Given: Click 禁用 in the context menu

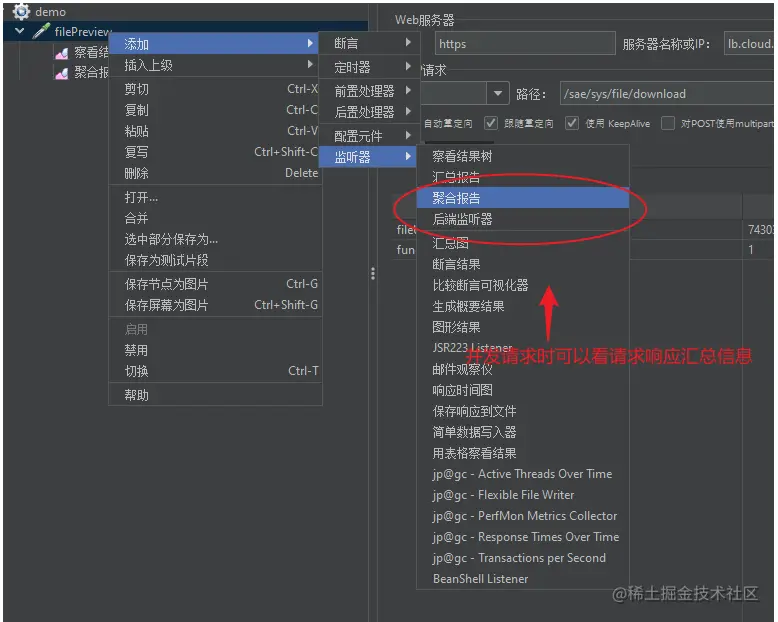Looking at the screenshot, I should [215, 350].
